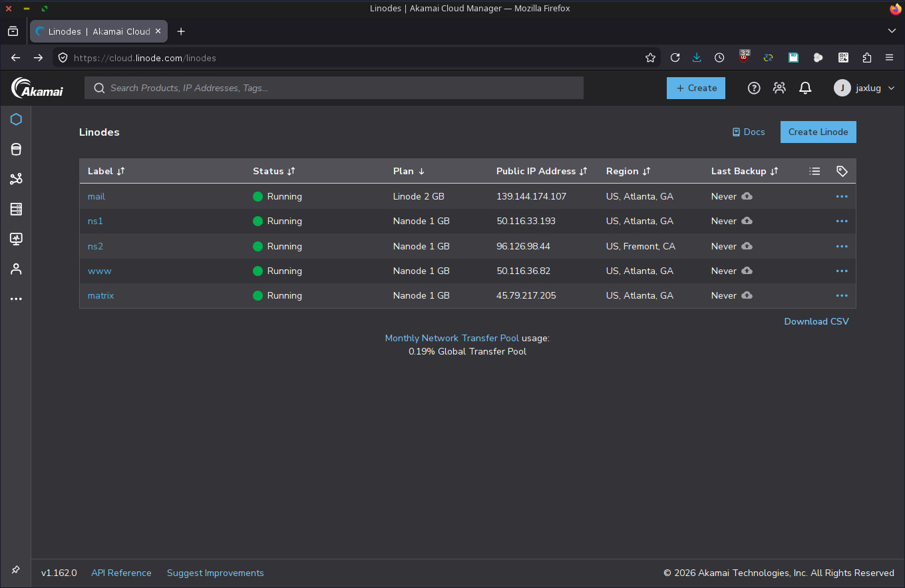Sort table by Label column

click(x=106, y=171)
